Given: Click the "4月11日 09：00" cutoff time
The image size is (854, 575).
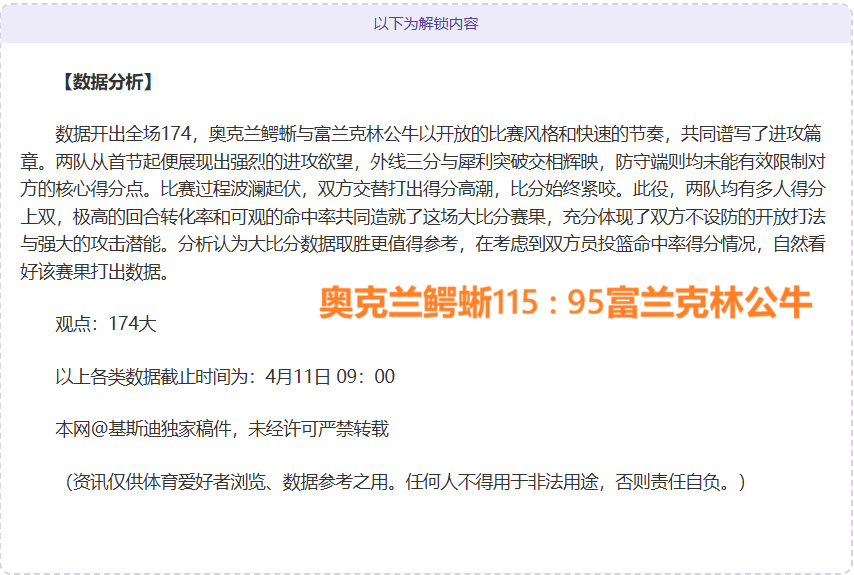Looking at the screenshot, I should tap(330, 377).
